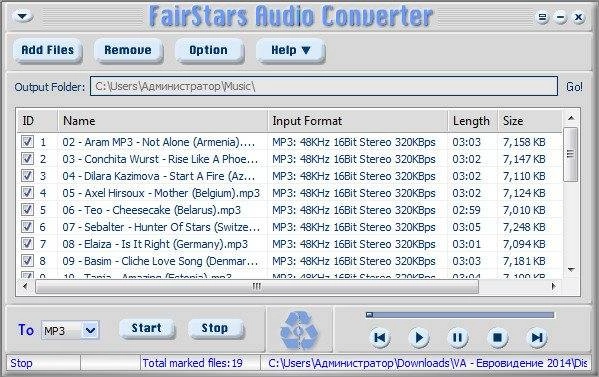
Task: Uncheck file 8 Basim checkbox
Action: pos(27,261)
